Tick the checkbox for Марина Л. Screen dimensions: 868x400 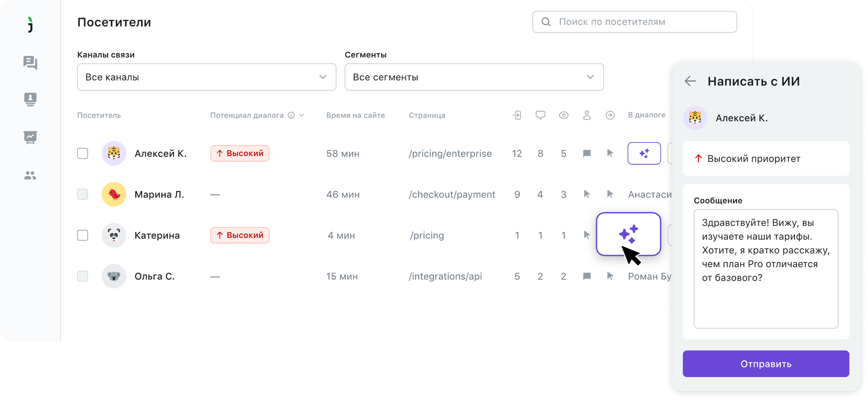pos(83,194)
